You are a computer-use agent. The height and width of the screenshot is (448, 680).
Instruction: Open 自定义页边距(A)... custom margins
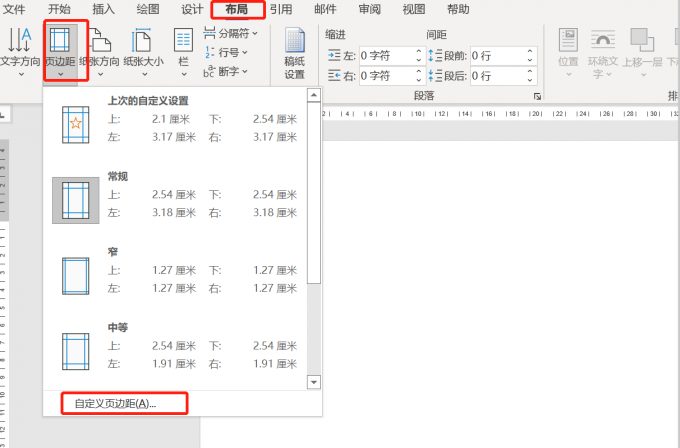point(115,404)
